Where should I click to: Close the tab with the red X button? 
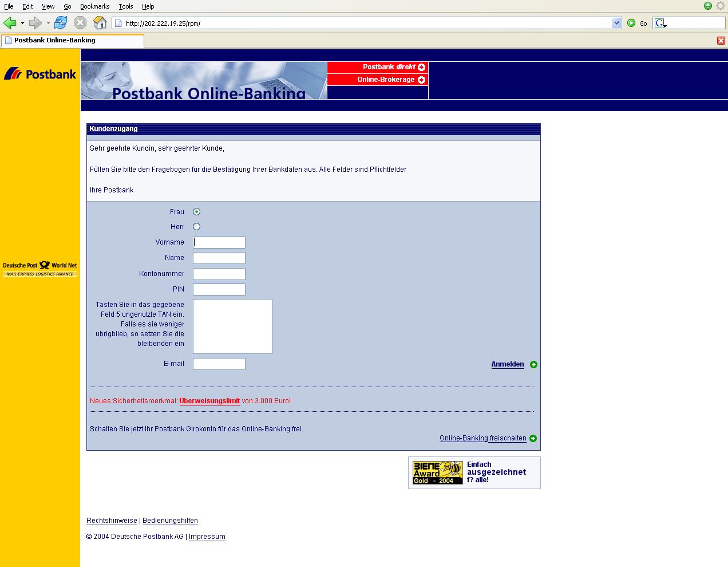(x=721, y=41)
